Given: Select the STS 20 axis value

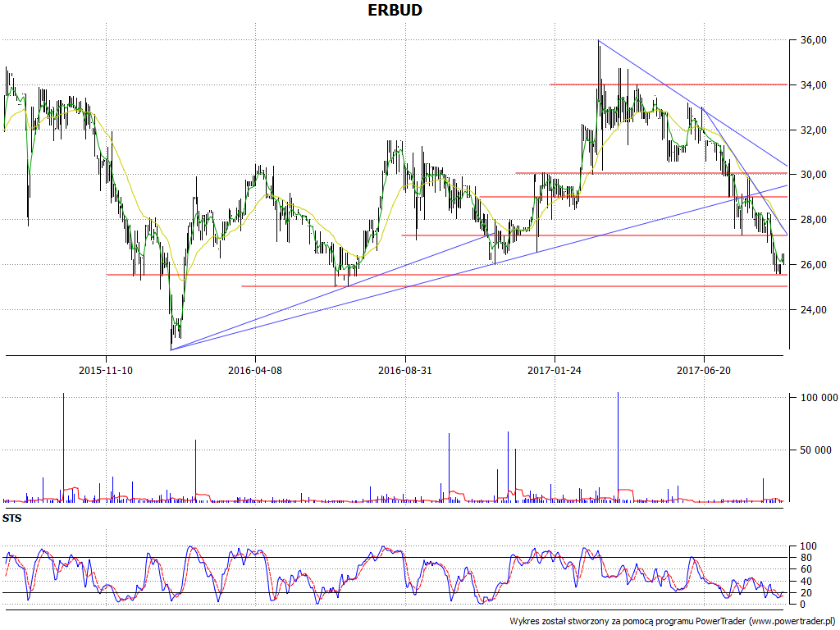Looking at the screenshot, I should (806, 593).
